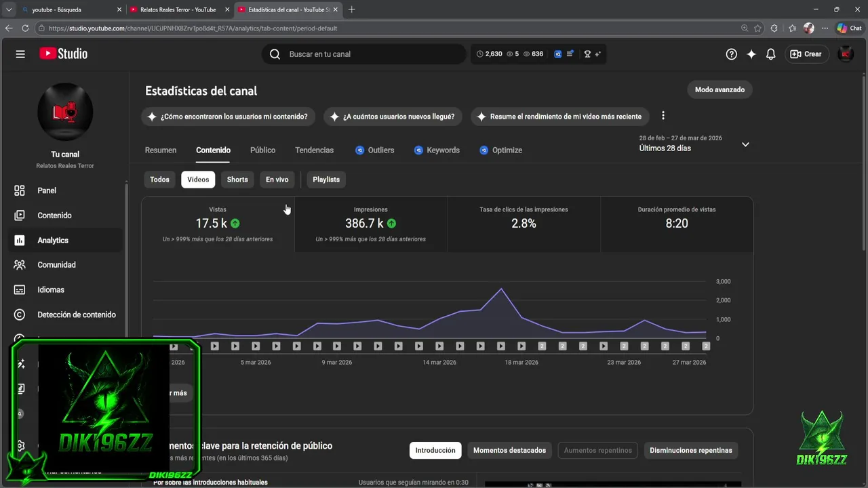Open Detección de contenido in sidebar
This screenshot has height=488, width=868.
pos(65,314)
